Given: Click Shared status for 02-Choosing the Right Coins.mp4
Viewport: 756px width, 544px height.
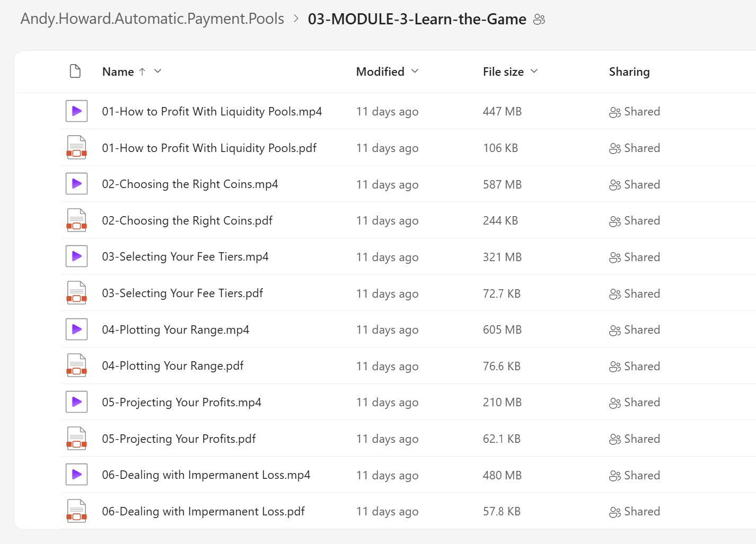Looking at the screenshot, I should coord(635,185).
